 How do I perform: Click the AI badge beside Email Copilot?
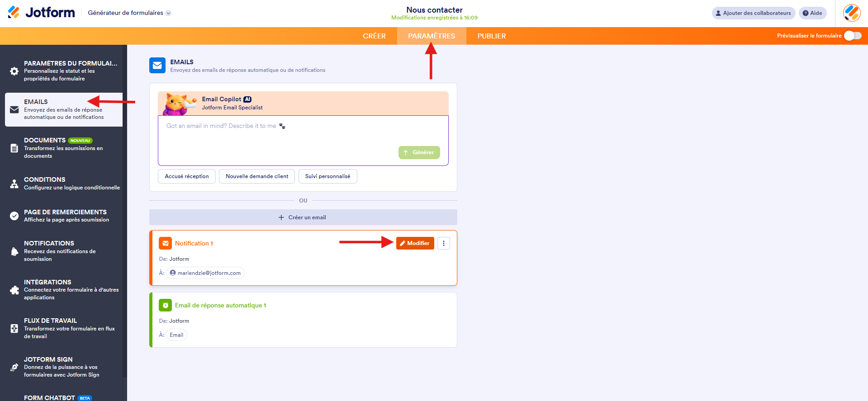(x=247, y=99)
